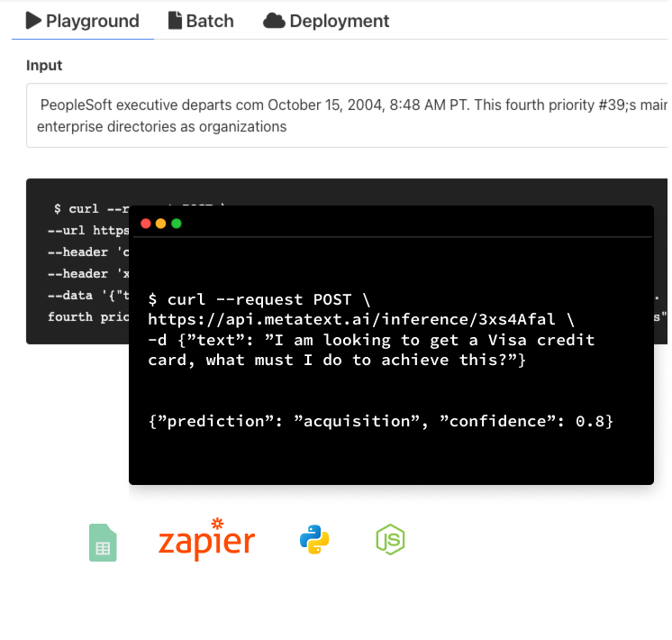Click the '--url https' line in code block
Screen dimensions: 672x640
(88, 230)
